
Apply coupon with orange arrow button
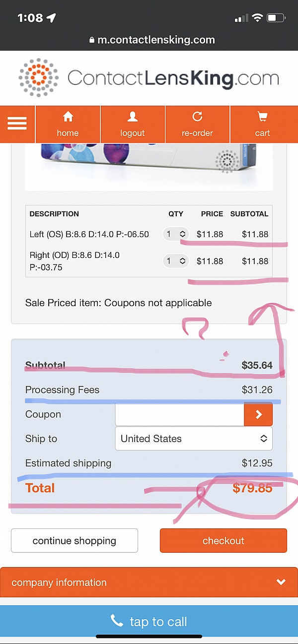tap(258, 414)
